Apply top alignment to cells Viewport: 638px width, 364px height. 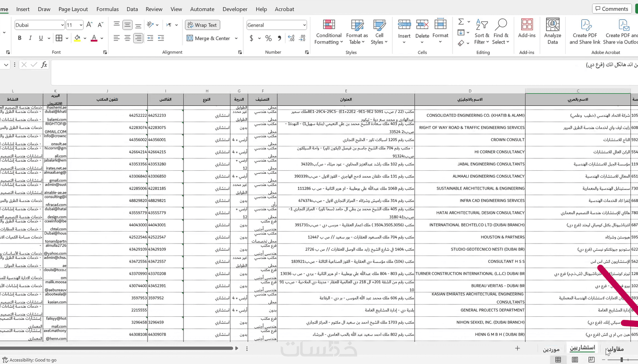tap(117, 25)
